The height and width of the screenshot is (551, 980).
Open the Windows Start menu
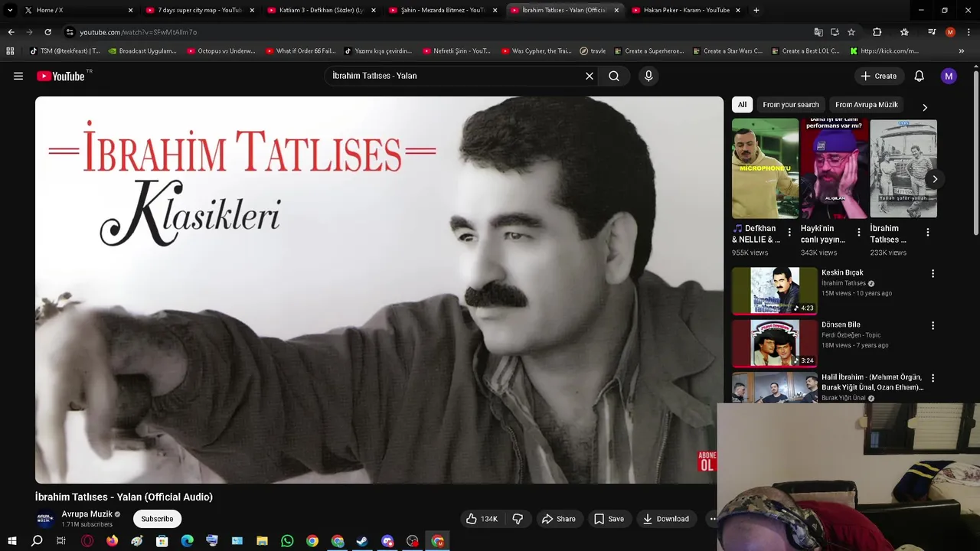coord(11,541)
